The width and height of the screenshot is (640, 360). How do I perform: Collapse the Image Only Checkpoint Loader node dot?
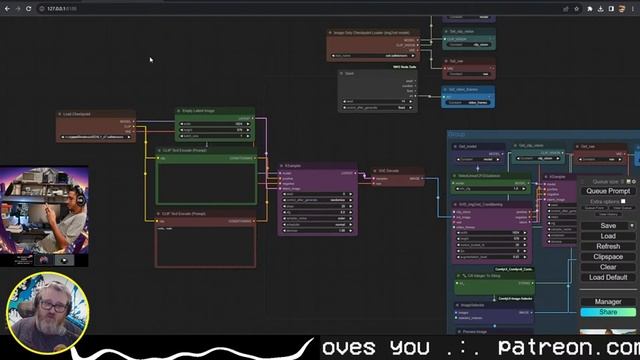(330, 33)
